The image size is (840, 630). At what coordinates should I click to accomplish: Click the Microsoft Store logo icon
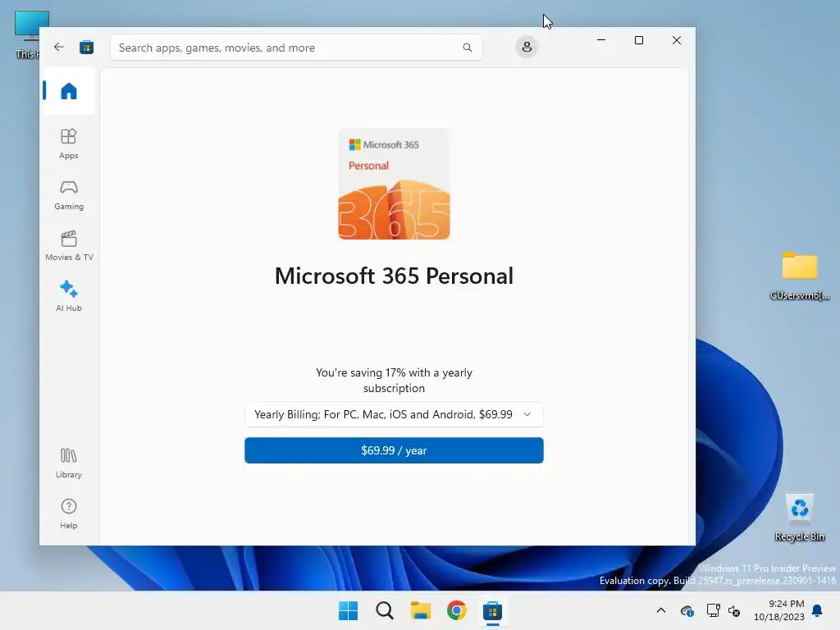click(86, 47)
